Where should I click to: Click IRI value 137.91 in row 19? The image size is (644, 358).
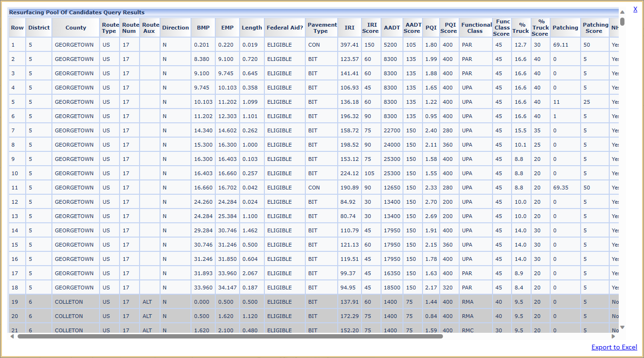[x=350, y=302]
